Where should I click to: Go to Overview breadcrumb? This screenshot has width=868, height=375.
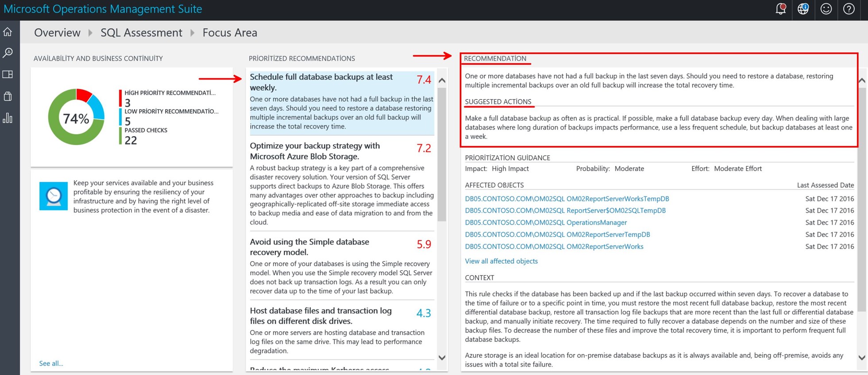click(57, 33)
